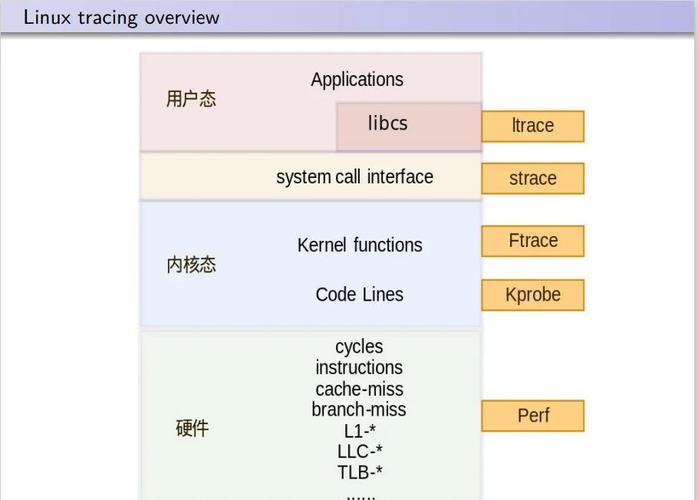Click the ltrace box
Viewport: 698px width, 500px height.
[x=532, y=126]
